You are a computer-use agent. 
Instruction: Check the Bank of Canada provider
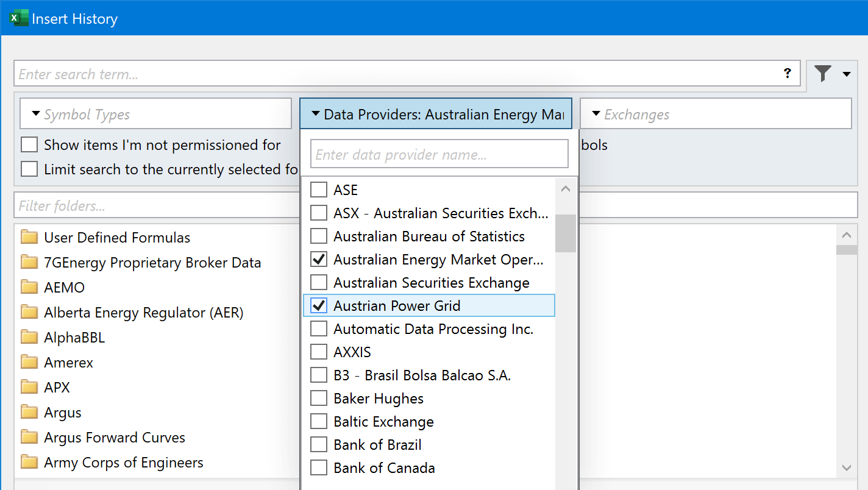pos(319,468)
